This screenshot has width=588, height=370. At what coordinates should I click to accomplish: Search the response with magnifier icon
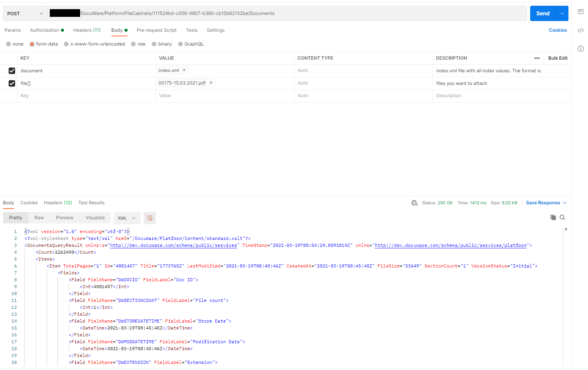(x=562, y=217)
